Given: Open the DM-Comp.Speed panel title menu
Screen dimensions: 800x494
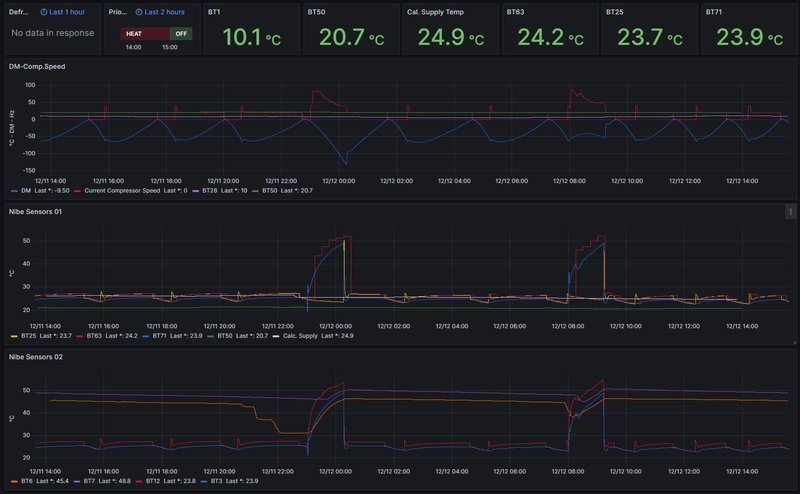Looking at the screenshot, I should pyautogui.click(x=37, y=67).
